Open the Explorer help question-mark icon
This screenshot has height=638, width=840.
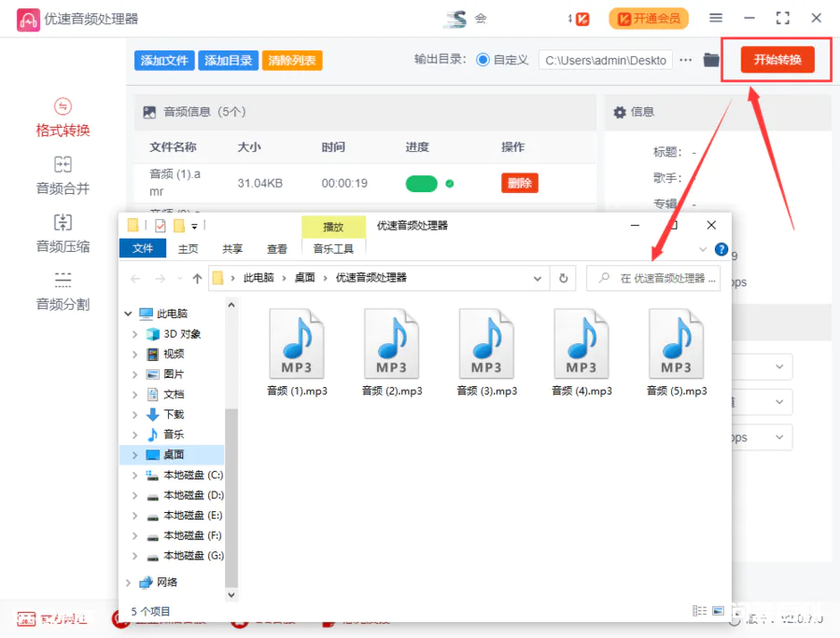721,249
